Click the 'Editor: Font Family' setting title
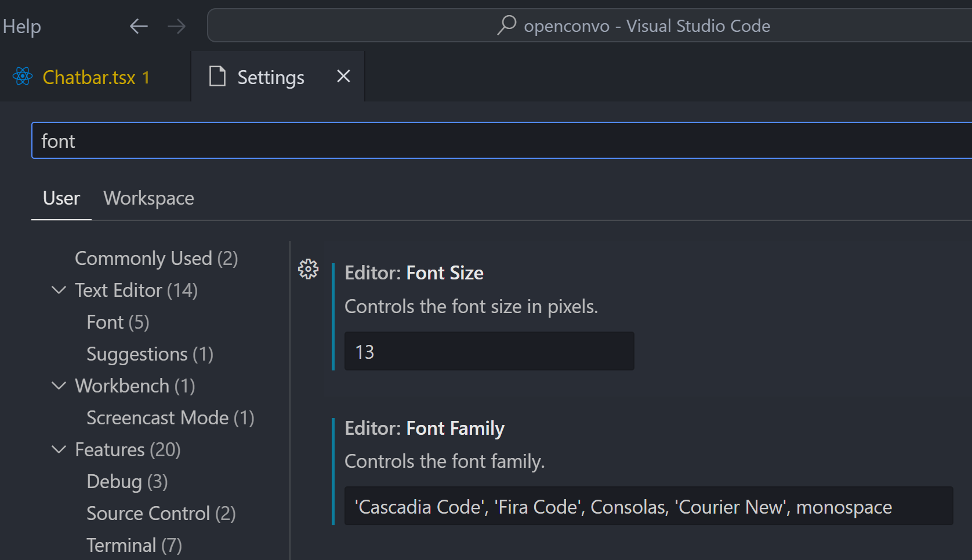Viewport: 972px width, 560px height. pyautogui.click(x=425, y=428)
